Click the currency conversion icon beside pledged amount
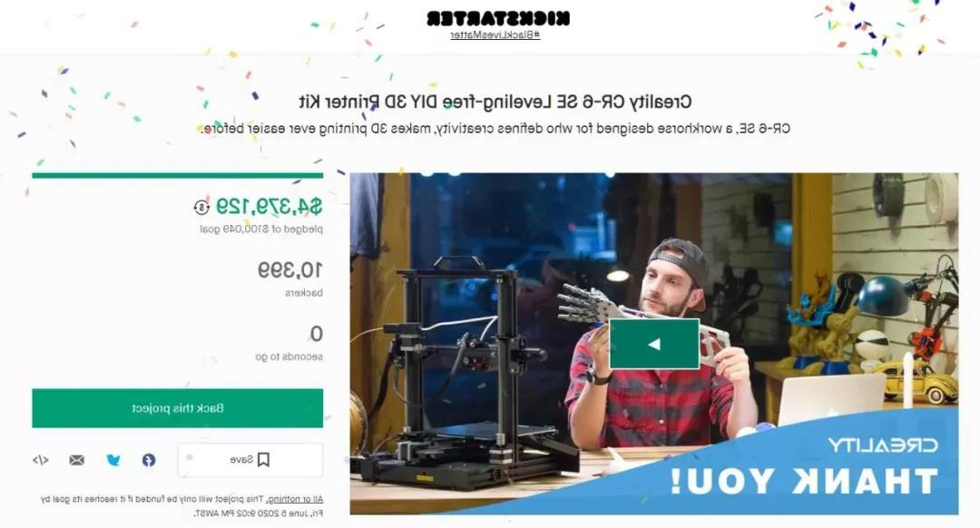The height and width of the screenshot is (528, 980). pos(201,207)
